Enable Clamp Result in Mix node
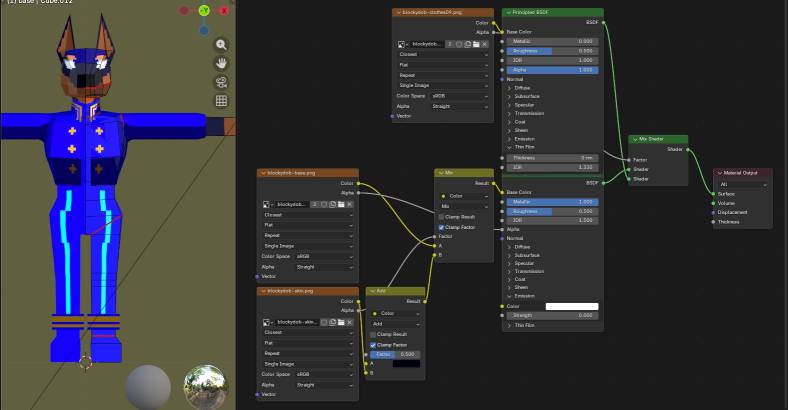Image resolution: width=788 pixels, height=410 pixels. click(x=442, y=217)
